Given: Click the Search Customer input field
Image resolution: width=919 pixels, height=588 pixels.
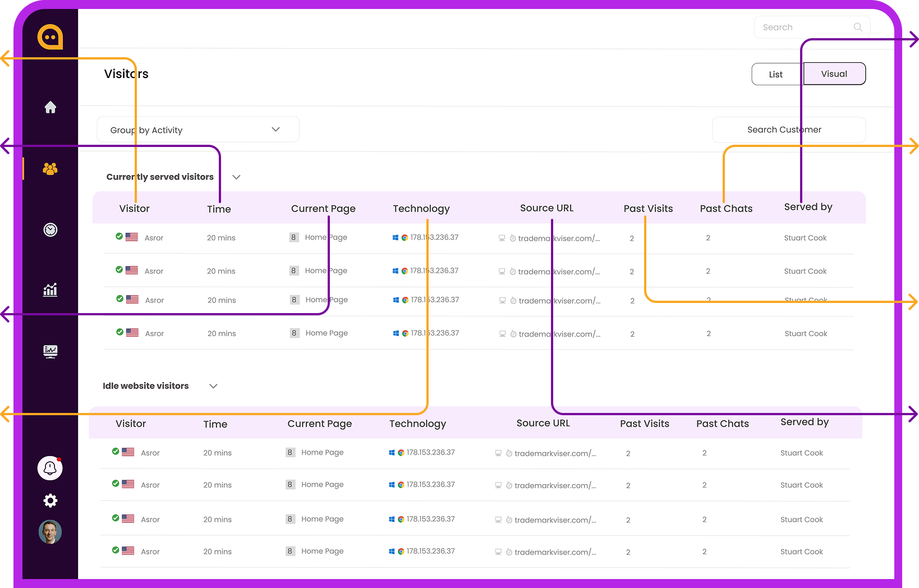Looking at the screenshot, I should 788,130.
